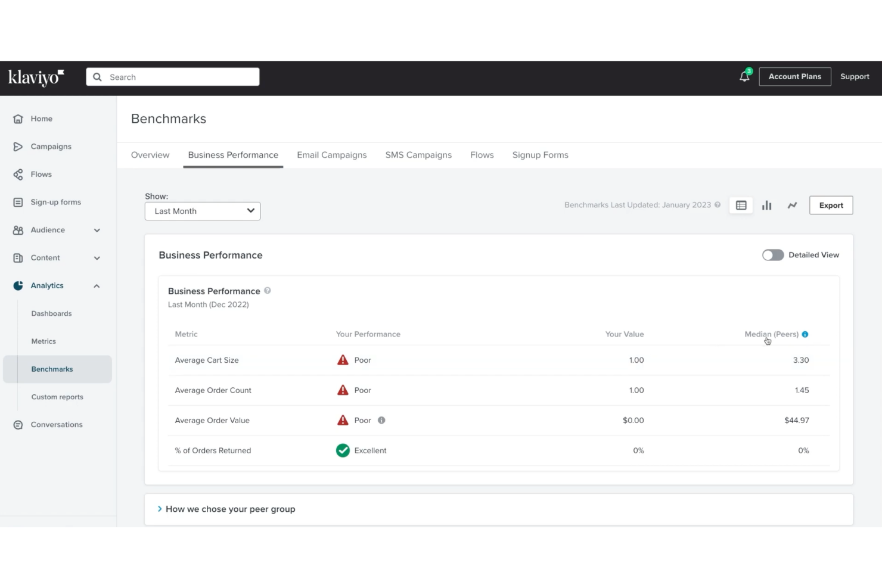Open the Home page from the sidebar
Image resolution: width=882 pixels, height=588 pixels.
(41, 119)
